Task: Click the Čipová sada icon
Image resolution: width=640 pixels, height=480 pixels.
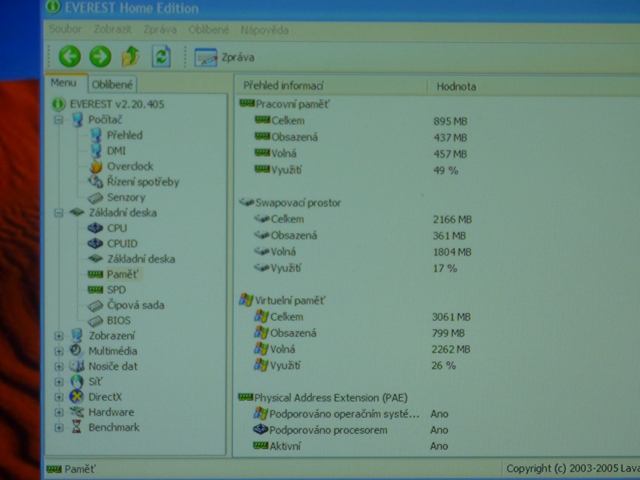Action: click(x=95, y=305)
